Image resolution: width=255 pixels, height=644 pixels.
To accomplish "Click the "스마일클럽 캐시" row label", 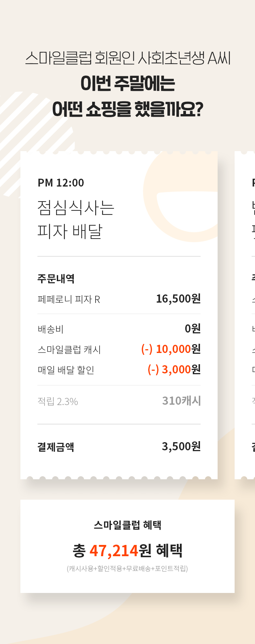I will click(69, 350).
